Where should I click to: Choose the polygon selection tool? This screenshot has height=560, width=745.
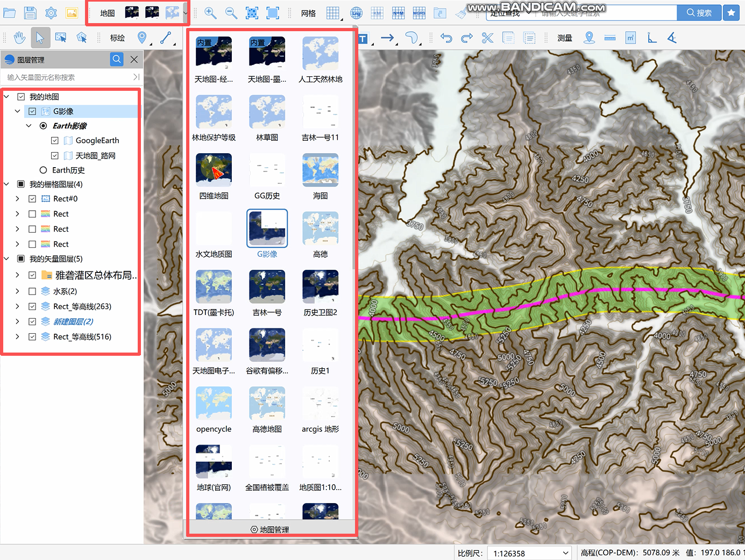pos(82,38)
